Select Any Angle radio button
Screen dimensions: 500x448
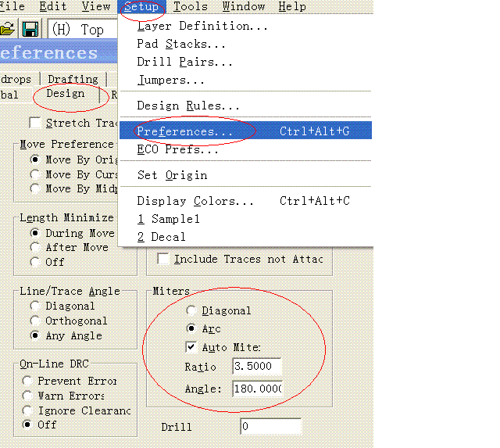34,335
